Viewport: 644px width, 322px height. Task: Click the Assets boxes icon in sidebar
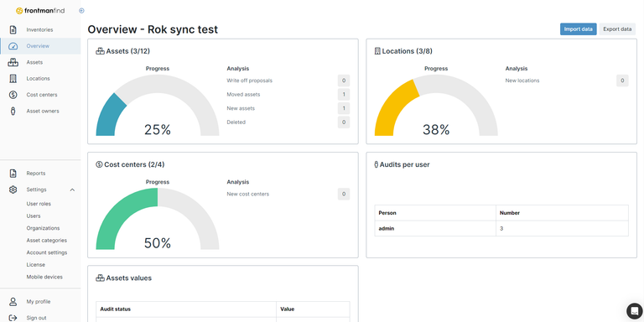(13, 62)
